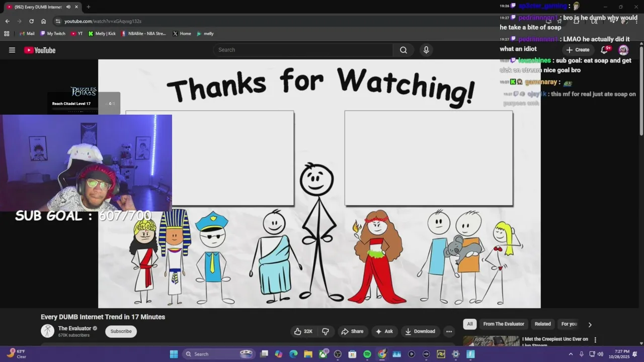
Task: View site information icon in address bar
Action: click(58, 21)
